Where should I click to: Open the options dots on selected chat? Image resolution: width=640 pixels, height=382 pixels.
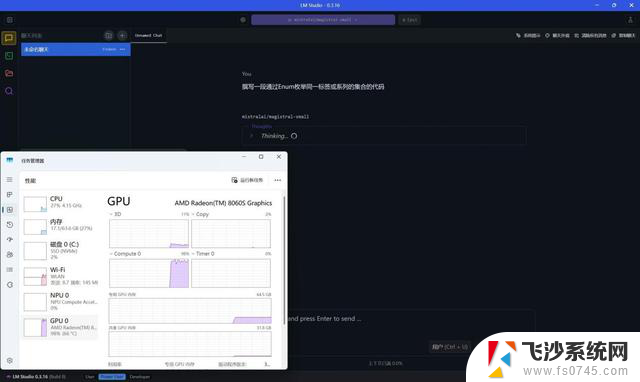(x=122, y=49)
